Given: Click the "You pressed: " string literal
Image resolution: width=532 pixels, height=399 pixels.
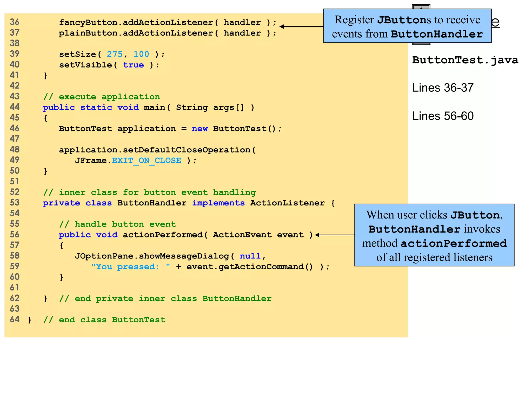Looking at the screenshot, I should pyautogui.click(x=131, y=267).
